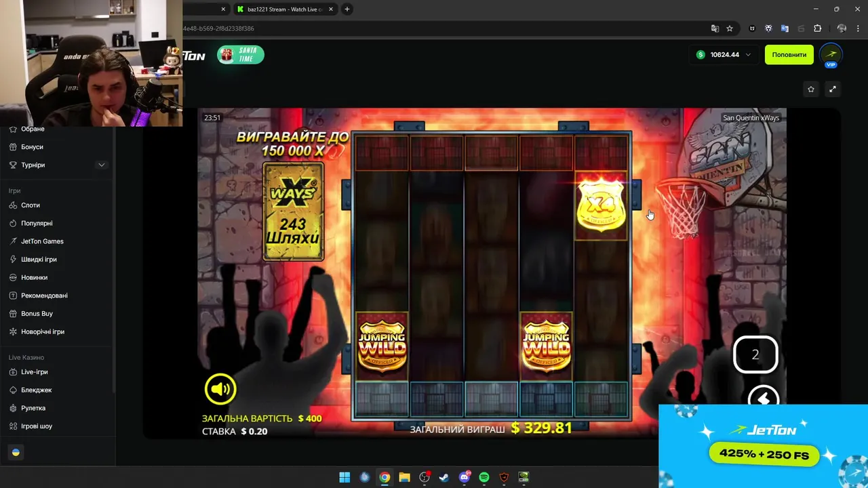
Task: Expand the Турніри chevron
Action: point(101,165)
